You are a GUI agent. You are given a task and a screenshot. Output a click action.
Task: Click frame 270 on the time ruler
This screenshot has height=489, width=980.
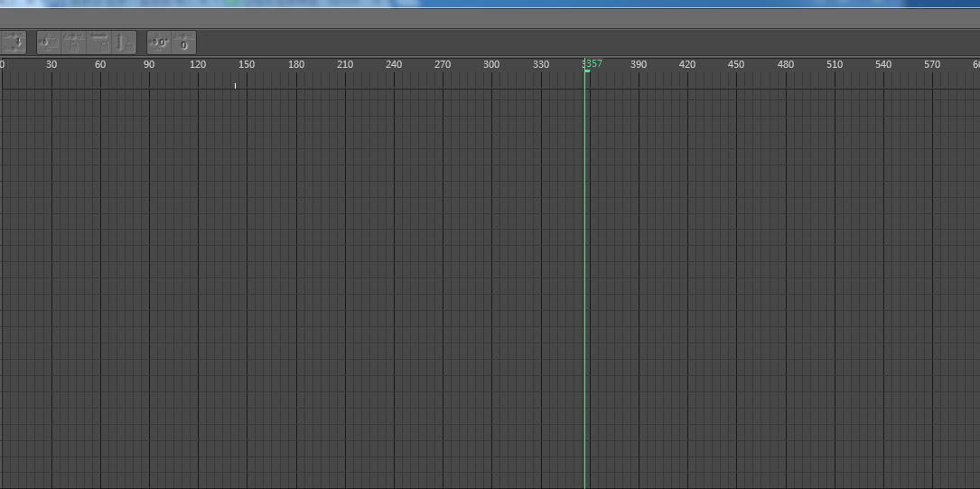click(443, 64)
